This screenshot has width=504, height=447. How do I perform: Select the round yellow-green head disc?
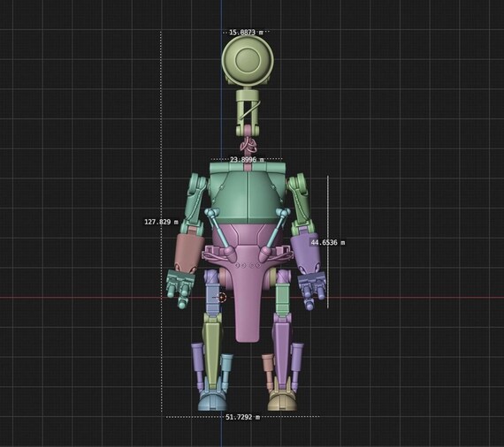coord(248,60)
